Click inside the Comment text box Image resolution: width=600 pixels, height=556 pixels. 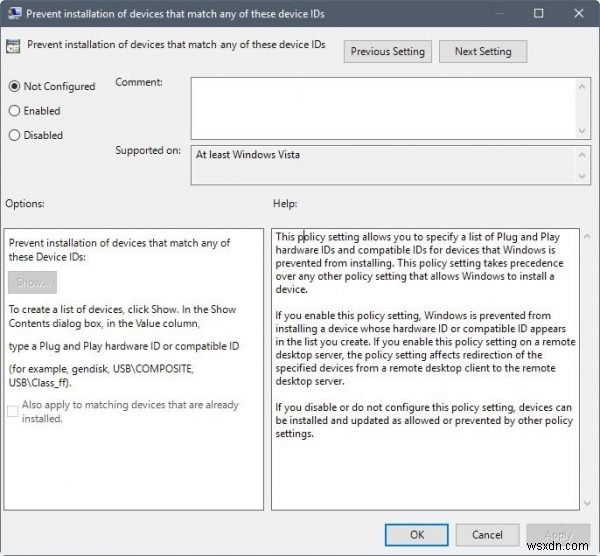pos(384,108)
